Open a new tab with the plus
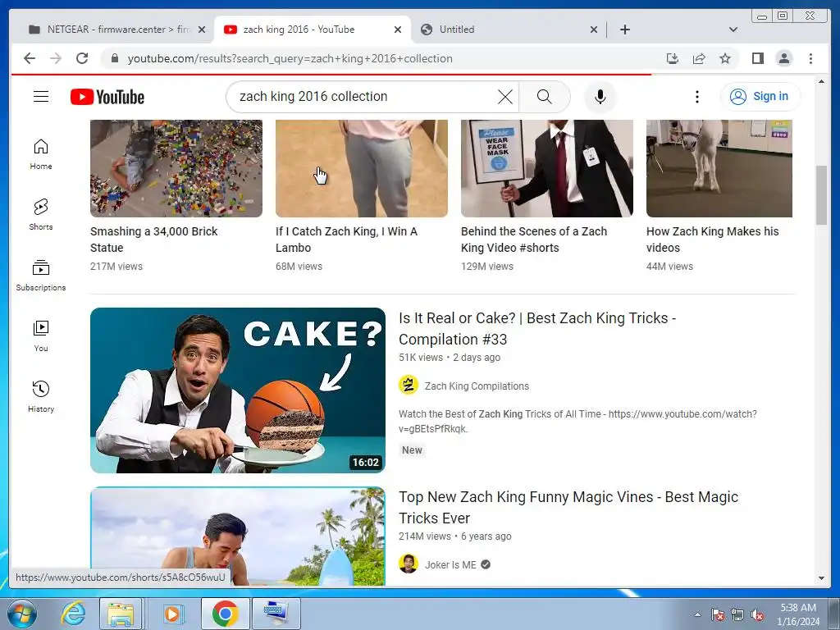The image size is (840, 630). [624, 30]
